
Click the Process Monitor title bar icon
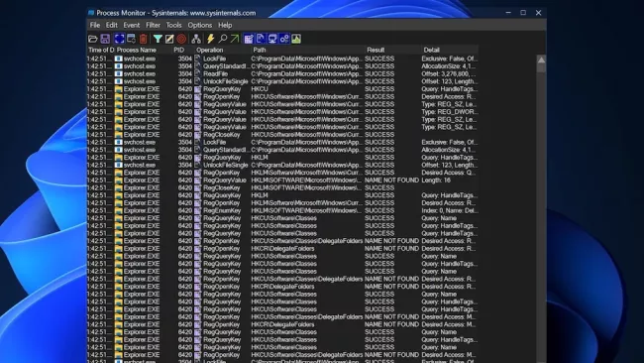click(91, 13)
